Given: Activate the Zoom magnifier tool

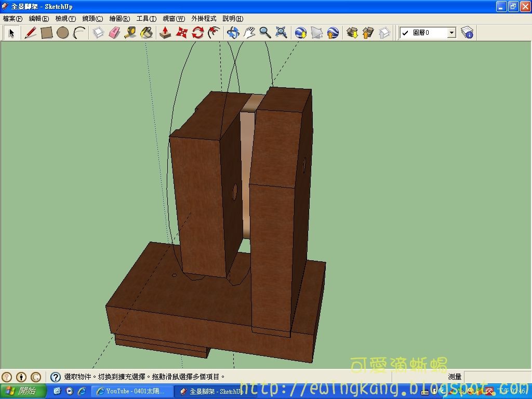Looking at the screenshot, I should (265, 33).
